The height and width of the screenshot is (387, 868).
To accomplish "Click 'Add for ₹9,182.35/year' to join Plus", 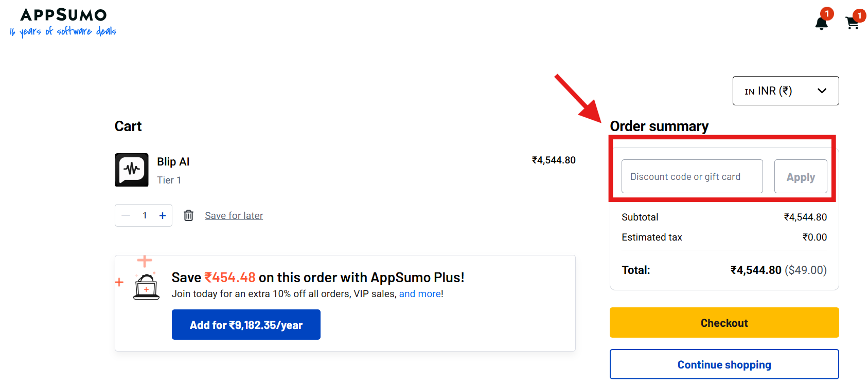I will (x=246, y=324).
